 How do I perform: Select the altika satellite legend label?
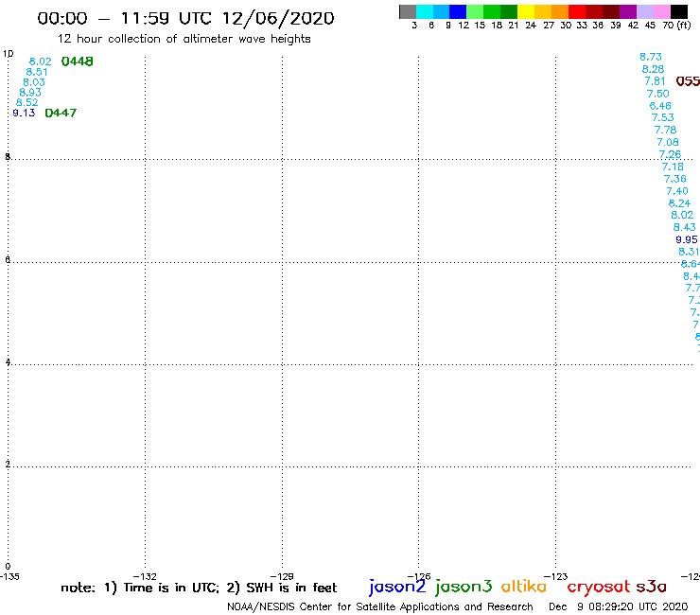524,587
